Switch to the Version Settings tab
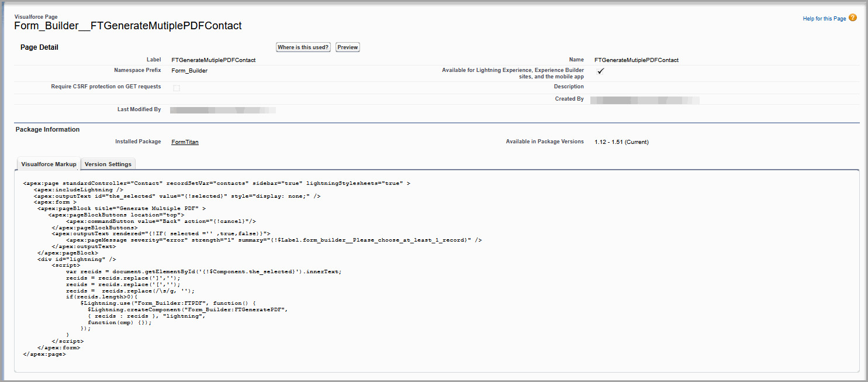Screen dimensions: 868x382 point(108,164)
